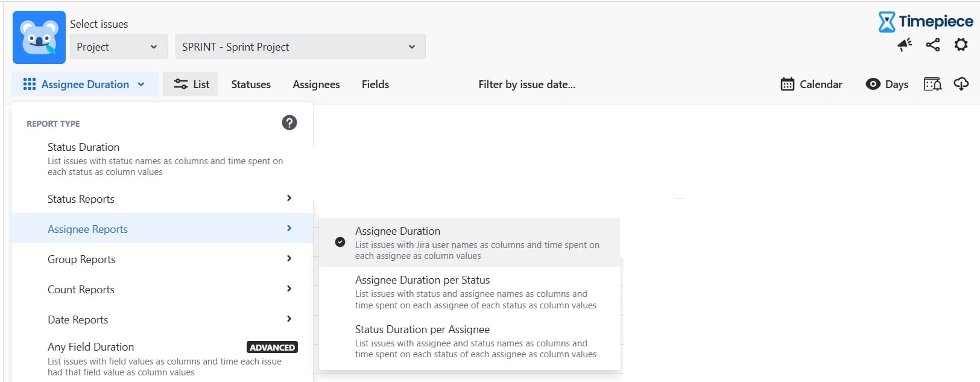Click the koala app logo icon

click(x=39, y=37)
